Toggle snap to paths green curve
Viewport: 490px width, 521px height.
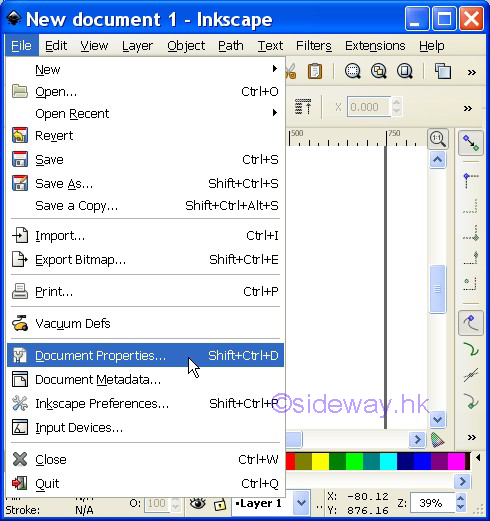(471, 349)
